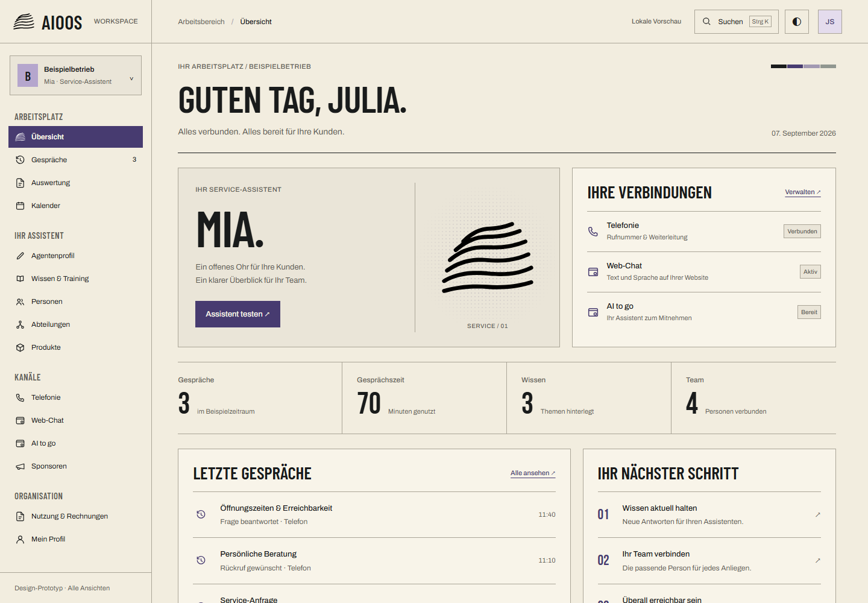This screenshot has height=603, width=868.
Task: Click the people icon for Personen
Action: click(20, 301)
